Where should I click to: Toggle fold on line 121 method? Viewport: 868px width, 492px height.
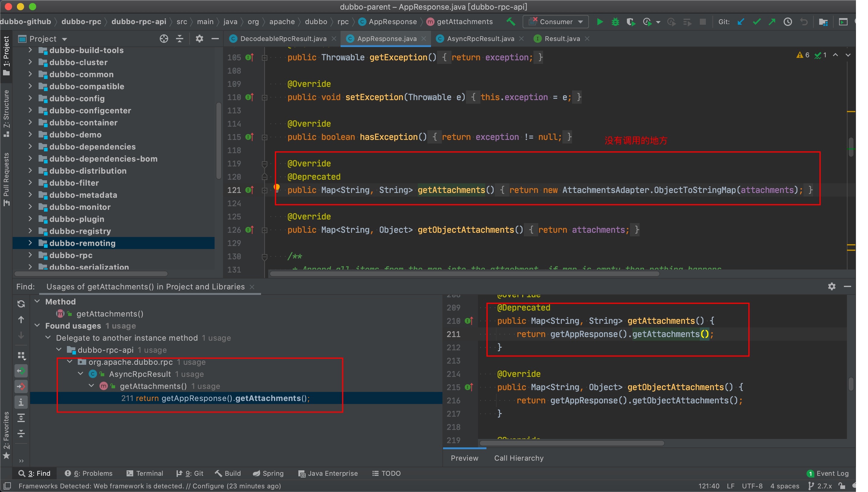(264, 191)
